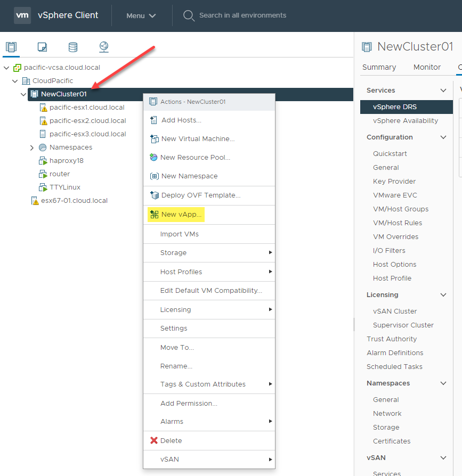Click the NewCluster01 cluster icon in tree
Viewport: 462px width, 476px height.
35,94
